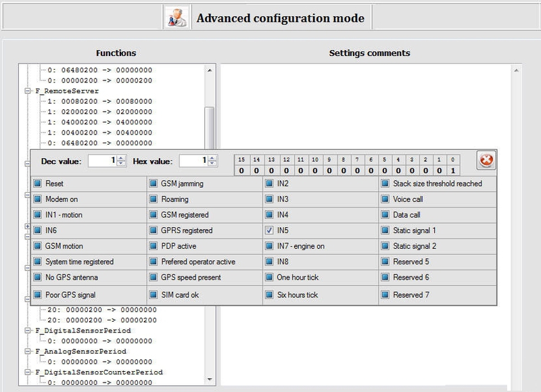Viewport: 541px width, 392px height.
Task: Enable GSM jamming flag
Action: (154, 184)
